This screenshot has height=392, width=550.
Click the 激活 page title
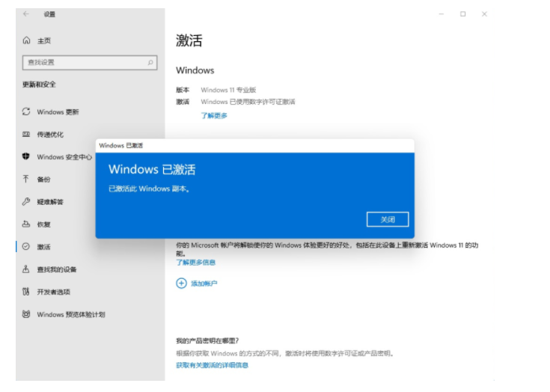pos(189,40)
